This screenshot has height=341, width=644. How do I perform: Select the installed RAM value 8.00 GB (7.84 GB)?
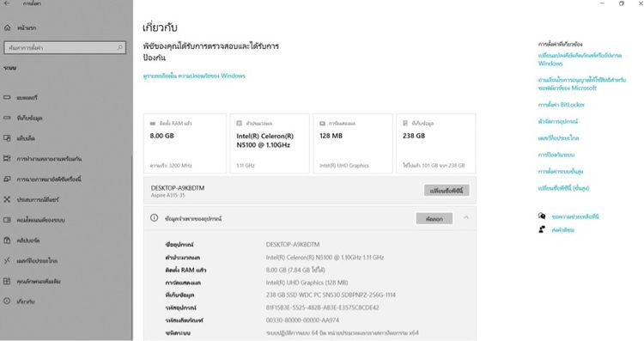(x=295, y=270)
